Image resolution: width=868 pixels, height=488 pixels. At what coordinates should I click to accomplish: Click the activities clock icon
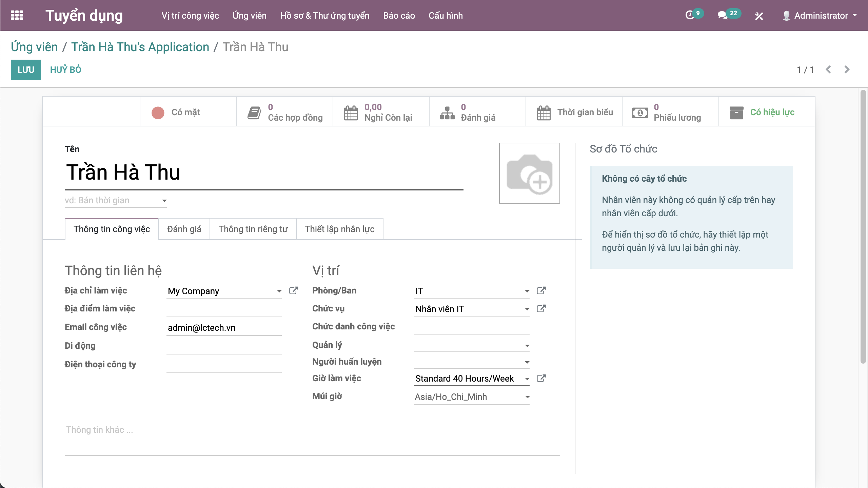690,16
